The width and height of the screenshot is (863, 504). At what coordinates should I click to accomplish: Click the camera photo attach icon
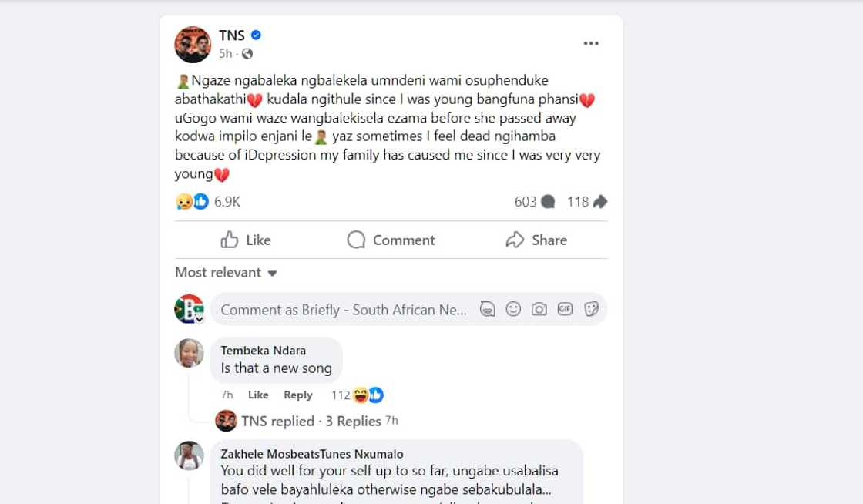pos(539,309)
